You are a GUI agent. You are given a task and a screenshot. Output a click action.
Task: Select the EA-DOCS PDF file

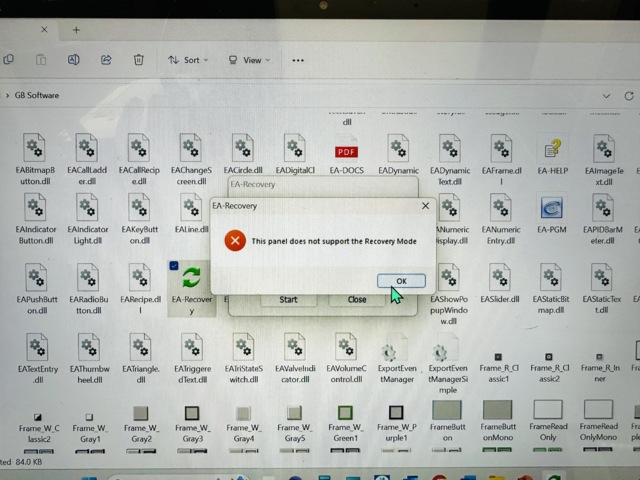coord(347,156)
